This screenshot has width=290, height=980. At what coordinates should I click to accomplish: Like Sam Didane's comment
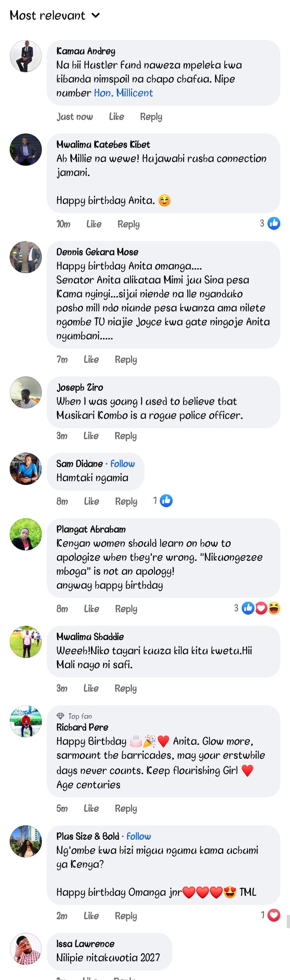pyautogui.click(x=91, y=501)
